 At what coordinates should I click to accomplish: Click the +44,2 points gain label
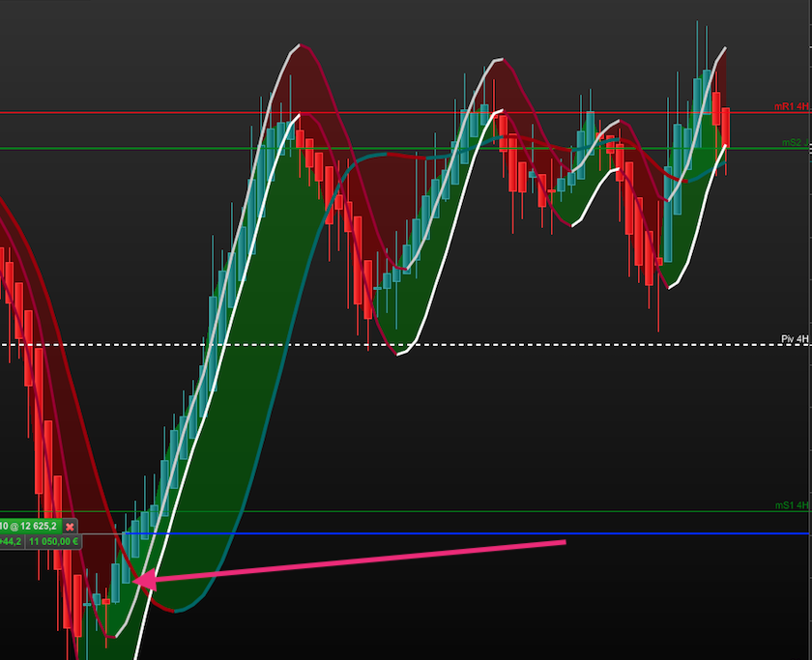pyautogui.click(x=11, y=541)
